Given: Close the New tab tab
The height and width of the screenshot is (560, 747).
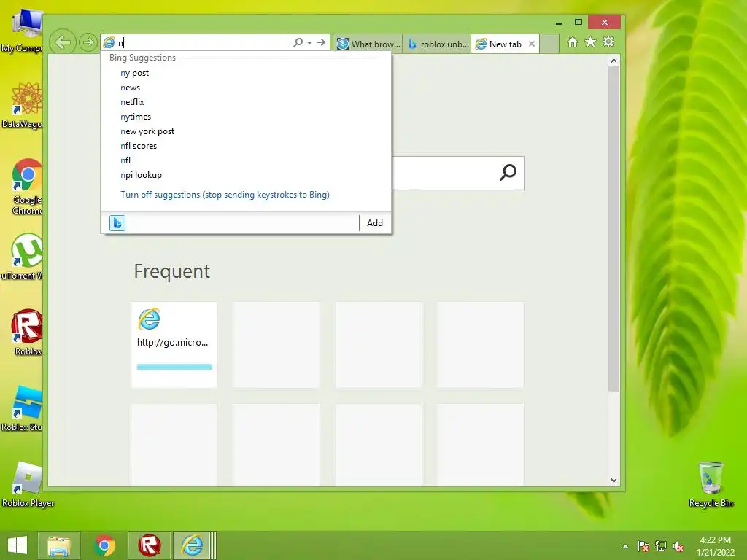Looking at the screenshot, I should point(532,44).
